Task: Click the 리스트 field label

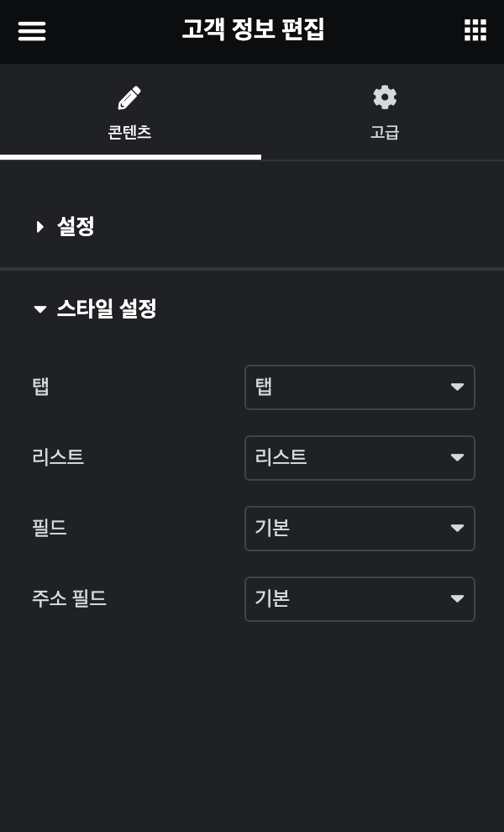Action: [x=58, y=458]
